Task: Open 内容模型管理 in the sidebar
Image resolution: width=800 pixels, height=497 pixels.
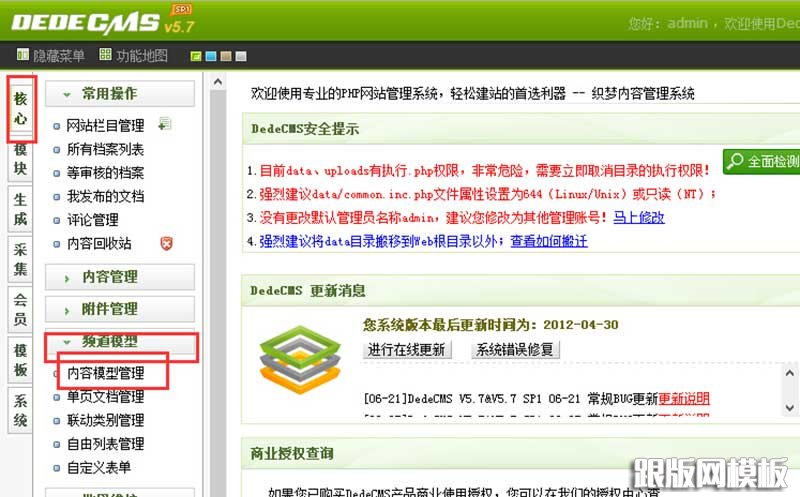Action: tap(105, 373)
